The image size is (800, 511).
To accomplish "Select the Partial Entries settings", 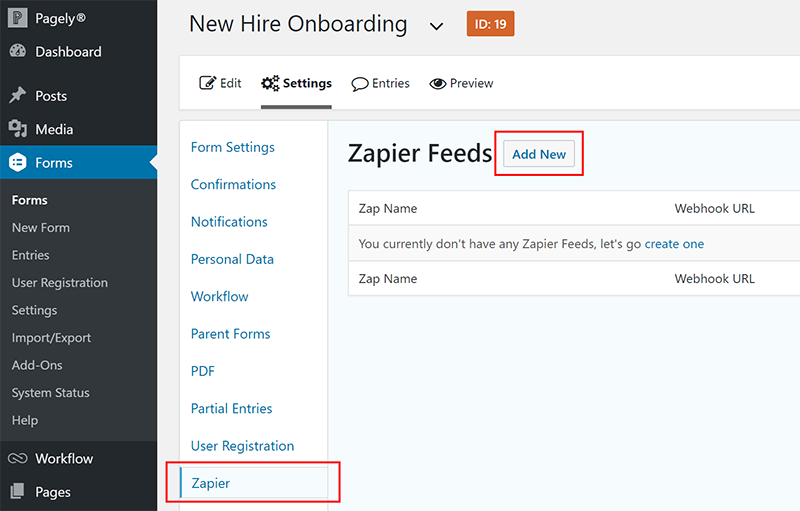I will tap(232, 408).
